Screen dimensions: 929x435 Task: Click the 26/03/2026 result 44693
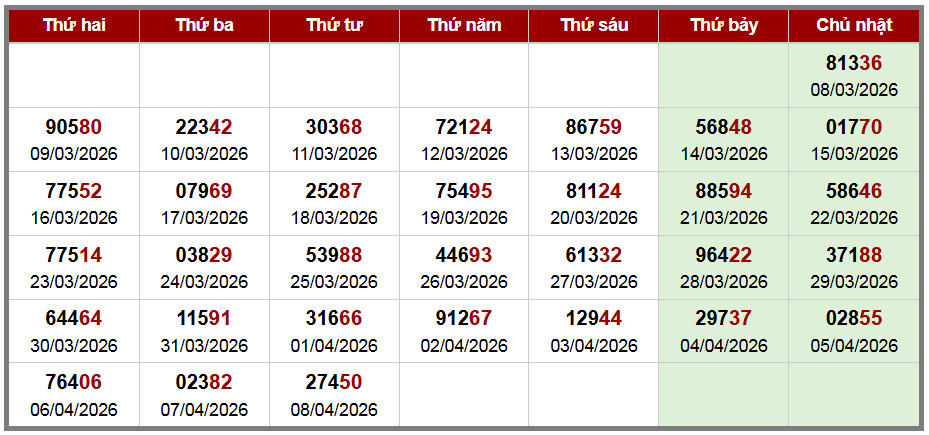click(464, 255)
